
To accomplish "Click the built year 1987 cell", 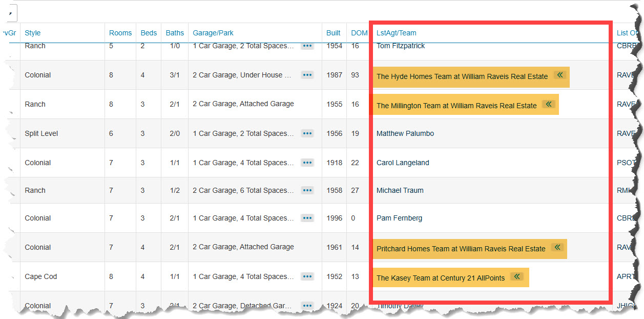I will click(x=334, y=75).
